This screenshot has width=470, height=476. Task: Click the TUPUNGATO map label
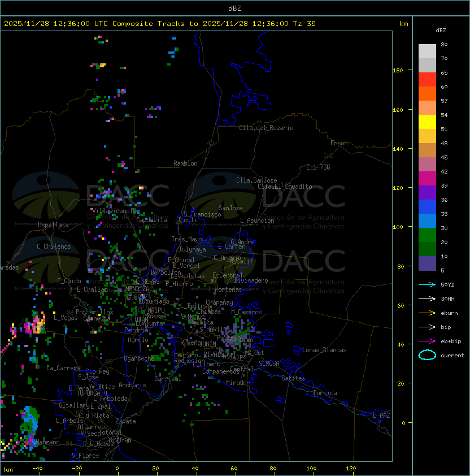[x=92, y=393]
